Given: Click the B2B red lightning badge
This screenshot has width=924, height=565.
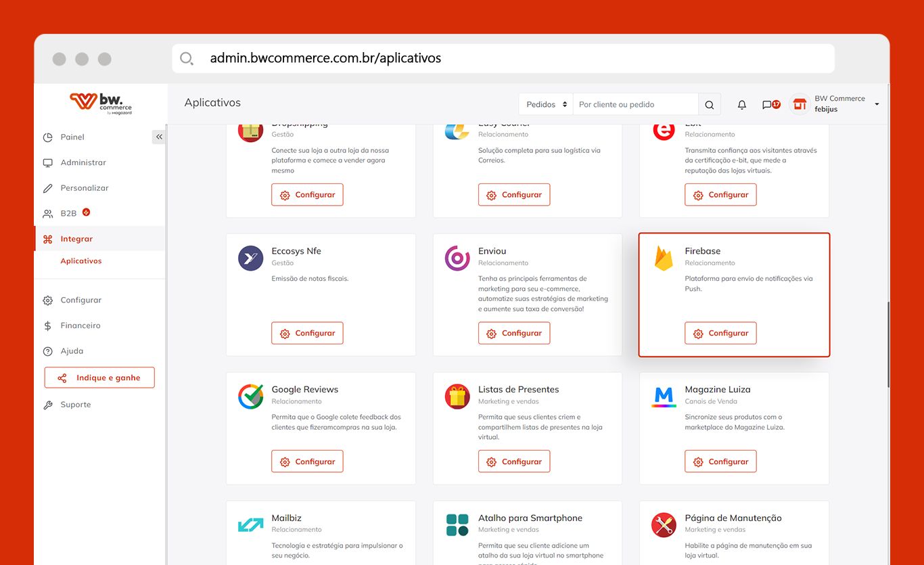Looking at the screenshot, I should point(87,212).
